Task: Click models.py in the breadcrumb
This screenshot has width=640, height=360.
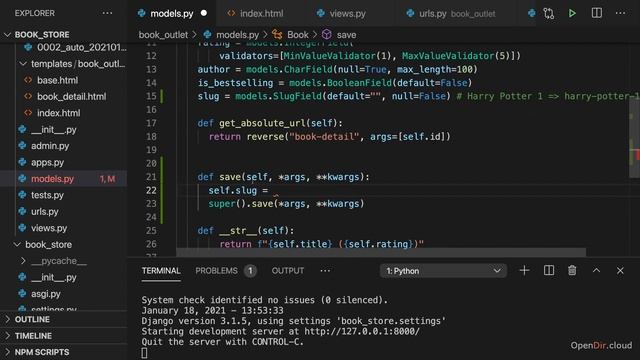Action: (237, 35)
